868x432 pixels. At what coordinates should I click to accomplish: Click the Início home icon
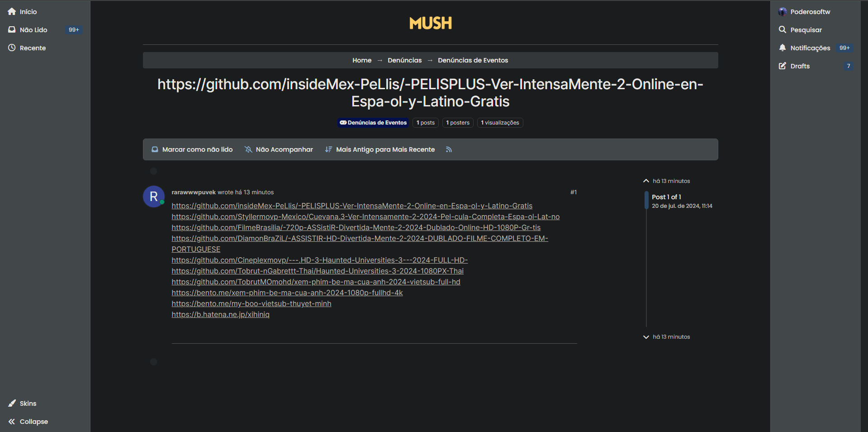point(12,12)
